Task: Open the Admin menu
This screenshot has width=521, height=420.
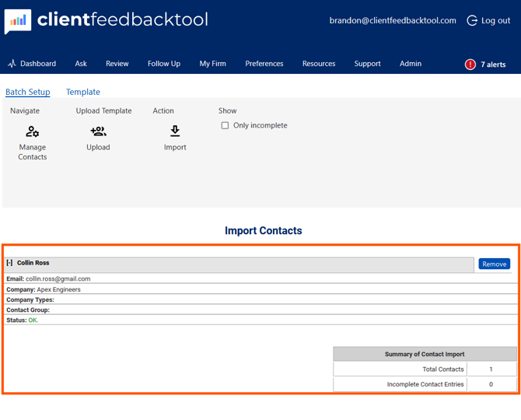Action: point(411,64)
